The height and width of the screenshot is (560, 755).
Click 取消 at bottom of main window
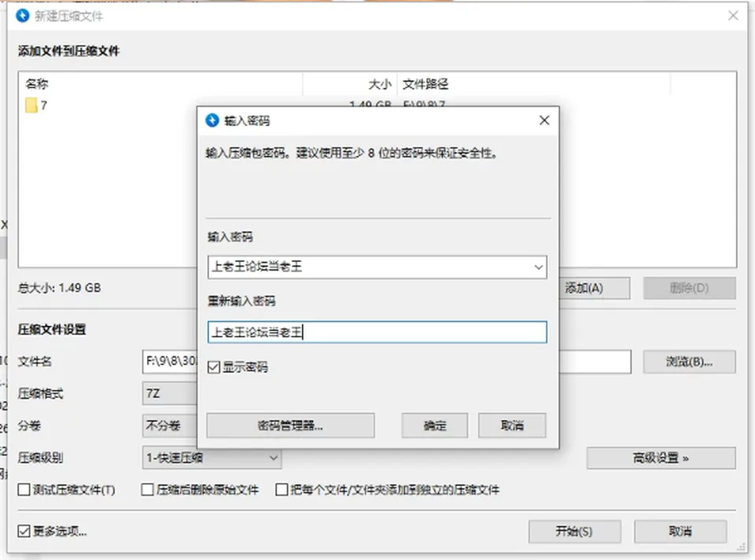680,532
